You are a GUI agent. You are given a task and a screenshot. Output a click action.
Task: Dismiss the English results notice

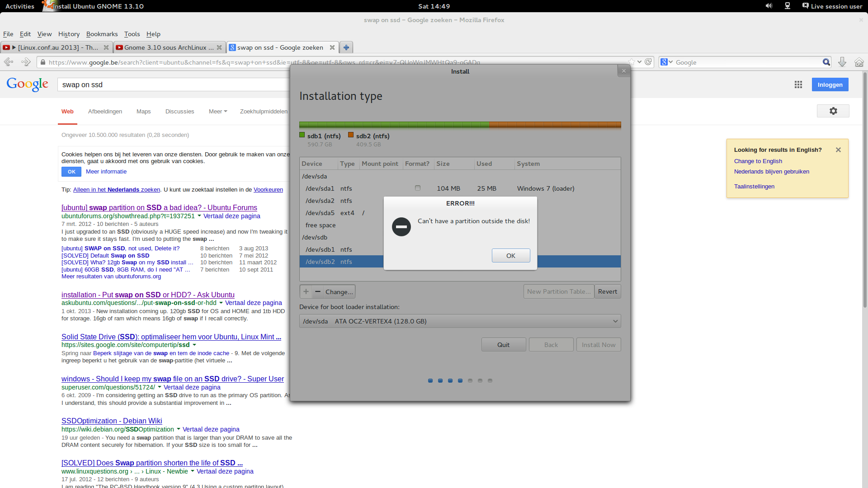click(x=838, y=150)
